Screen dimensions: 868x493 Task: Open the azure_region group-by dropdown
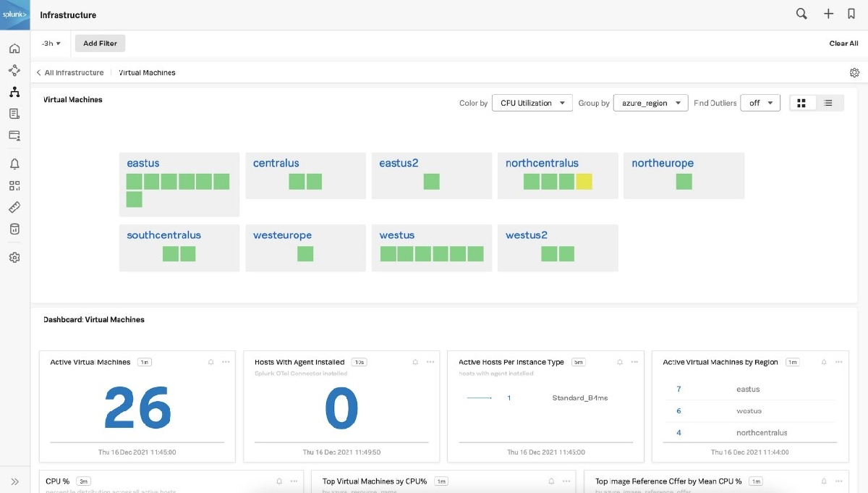[650, 103]
